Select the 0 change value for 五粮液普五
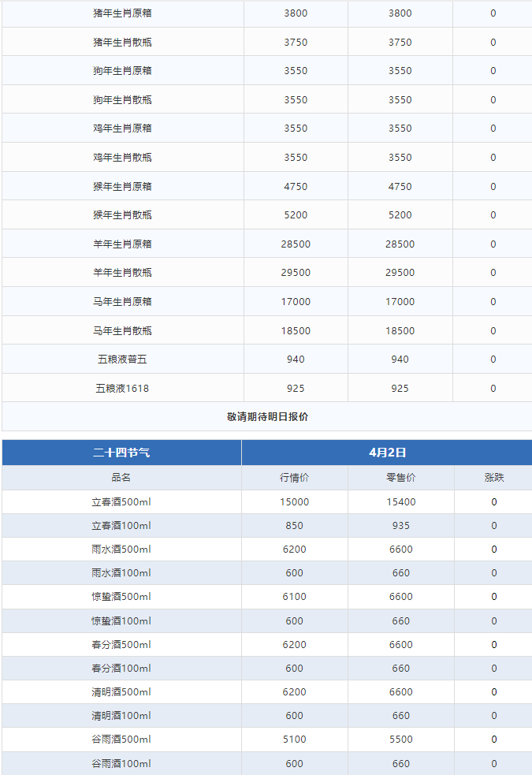The height and width of the screenshot is (775, 532). click(x=493, y=360)
